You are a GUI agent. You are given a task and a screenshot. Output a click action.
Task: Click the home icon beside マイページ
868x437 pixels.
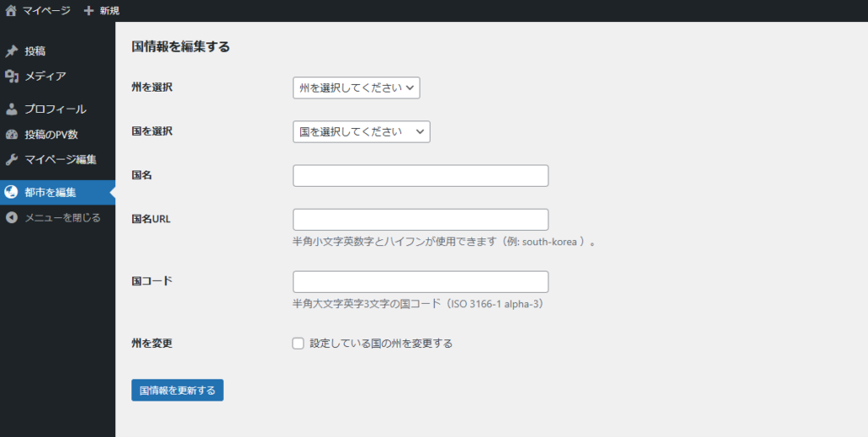(11, 10)
